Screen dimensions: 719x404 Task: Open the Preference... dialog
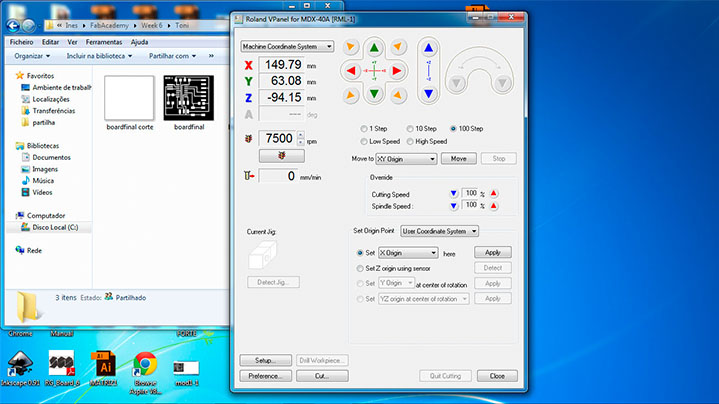point(265,376)
